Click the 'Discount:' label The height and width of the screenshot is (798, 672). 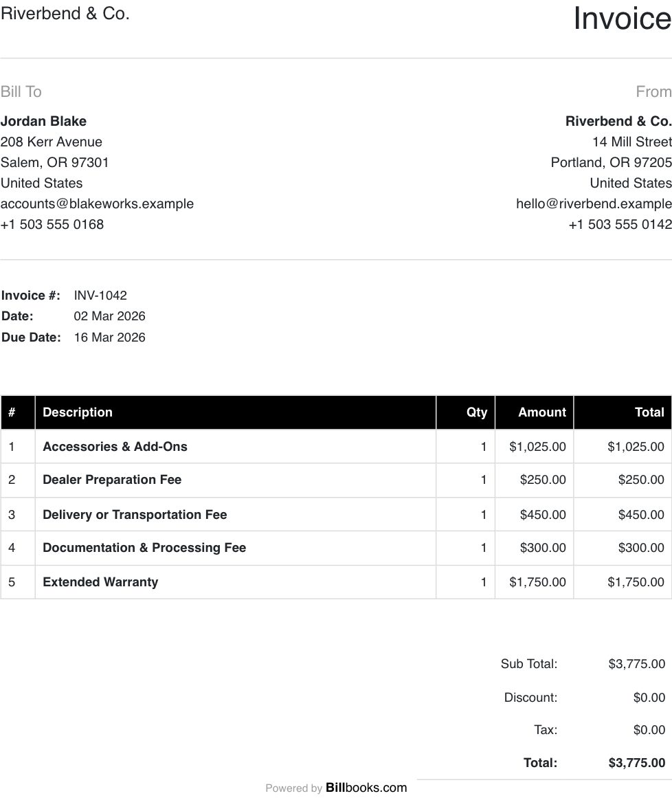[x=530, y=697]
